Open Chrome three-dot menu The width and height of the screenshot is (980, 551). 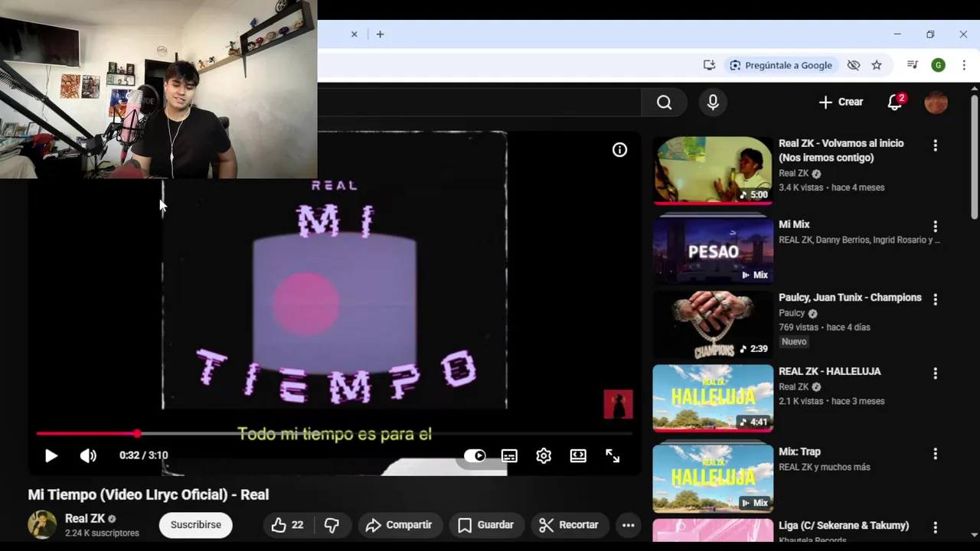click(x=964, y=65)
